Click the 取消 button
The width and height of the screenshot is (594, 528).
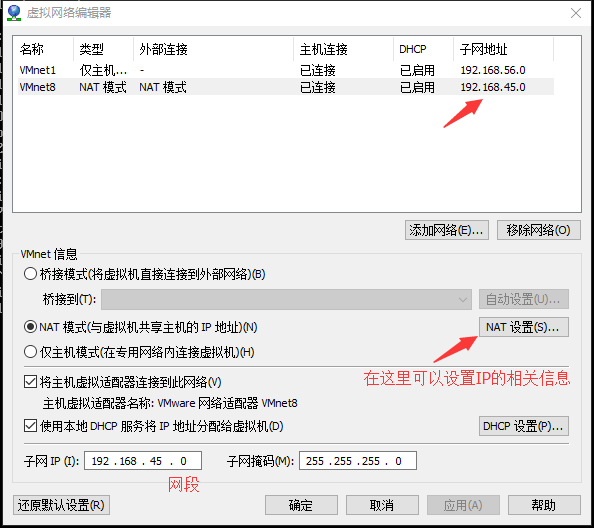382,505
